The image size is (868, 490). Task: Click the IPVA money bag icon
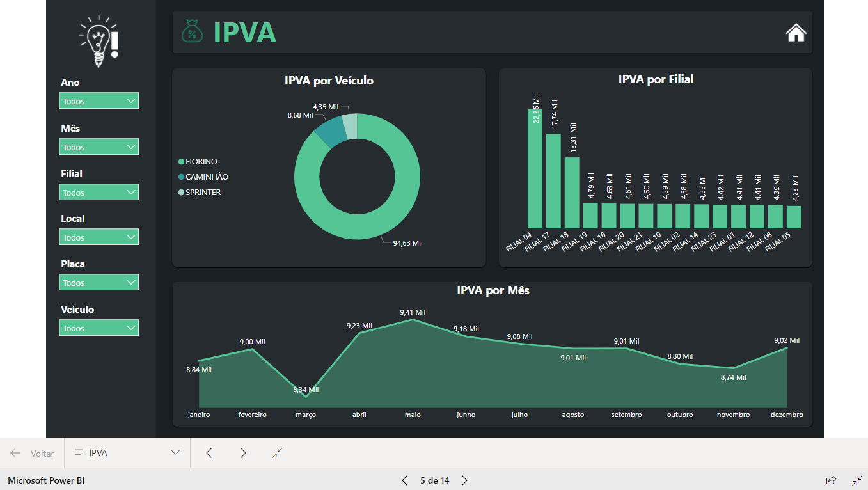pyautogui.click(x=191, y=31)
